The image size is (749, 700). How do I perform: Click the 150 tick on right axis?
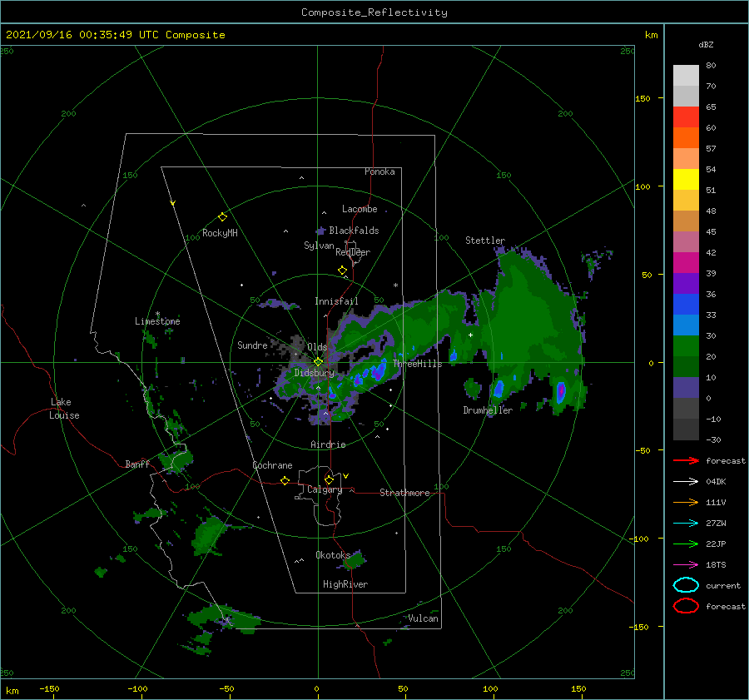click(x=642, y=98)
